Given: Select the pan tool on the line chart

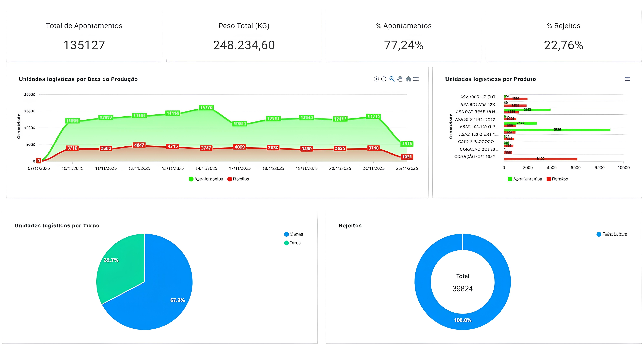Looking at the screenshot, I should click(x=400, y=79).
